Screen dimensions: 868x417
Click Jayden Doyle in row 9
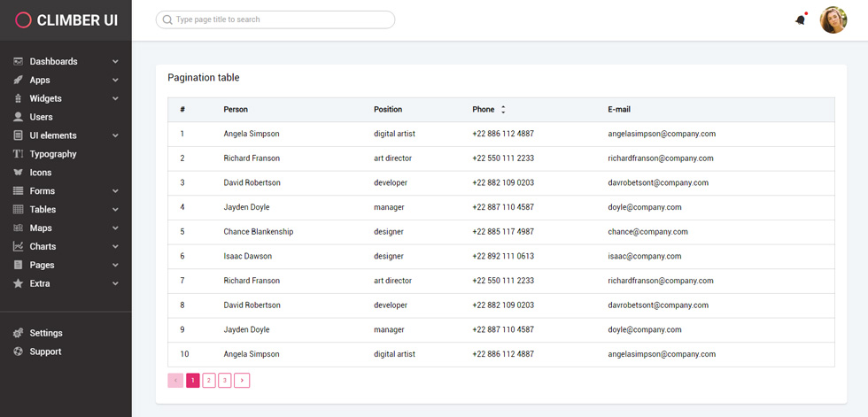(246, 329)
